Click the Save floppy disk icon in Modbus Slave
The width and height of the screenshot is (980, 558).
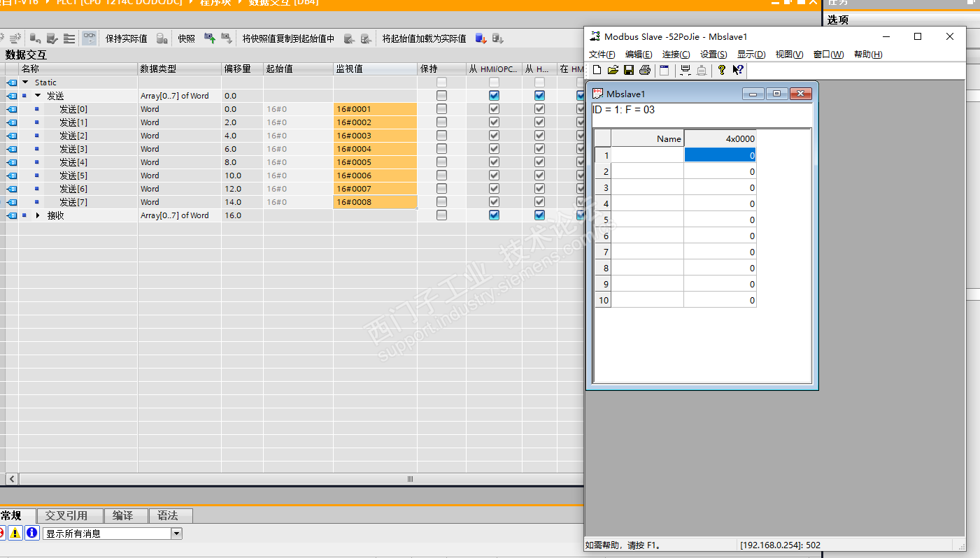click(x=629, y=70)
